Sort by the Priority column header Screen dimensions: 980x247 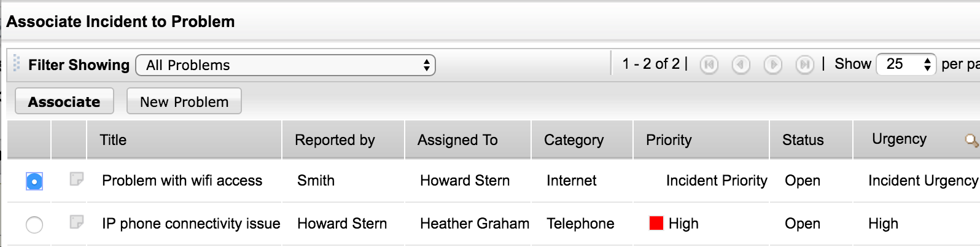pos(669,140)
